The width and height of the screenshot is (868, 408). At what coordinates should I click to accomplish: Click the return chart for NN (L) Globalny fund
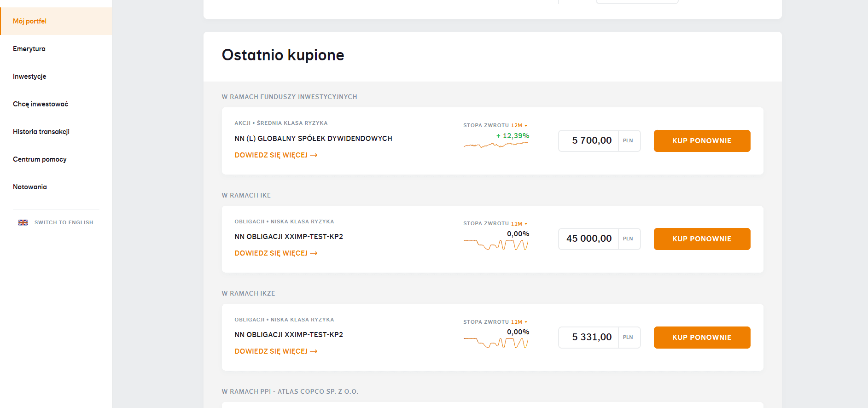[x=495, y=145]
